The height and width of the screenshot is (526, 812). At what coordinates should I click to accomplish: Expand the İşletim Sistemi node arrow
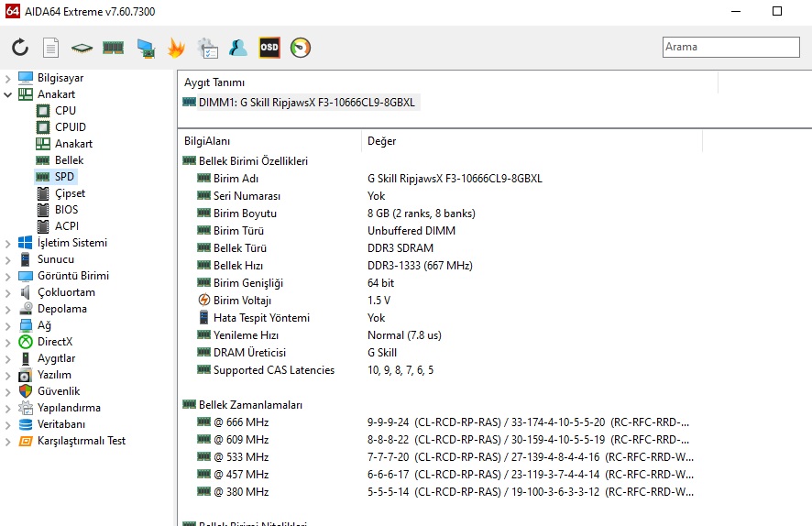(x=7, y=244)
